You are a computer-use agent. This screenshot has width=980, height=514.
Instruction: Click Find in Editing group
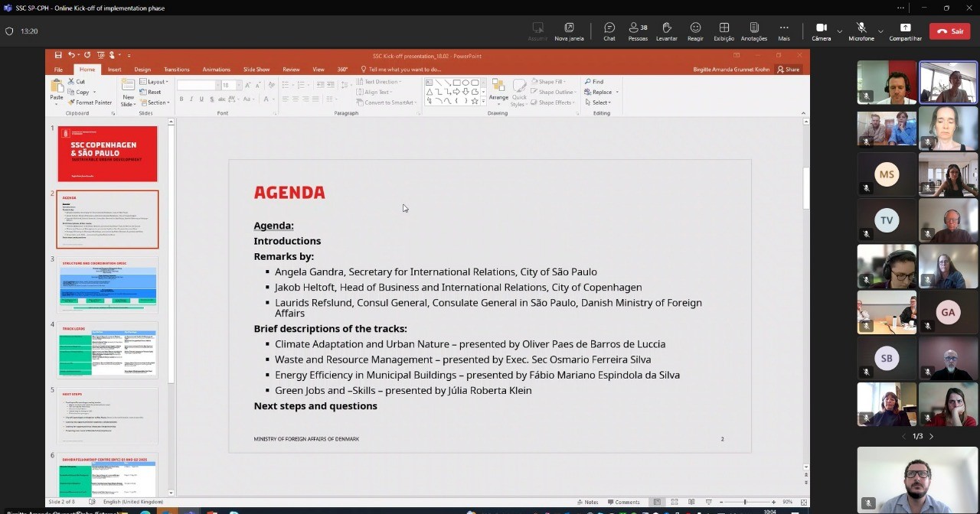tap(594, 82)
